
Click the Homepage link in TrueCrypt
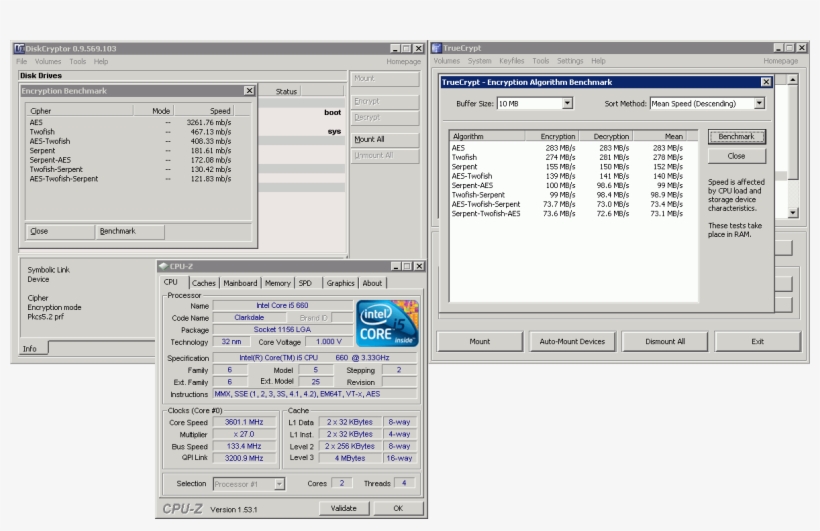[x=780, y=61]
